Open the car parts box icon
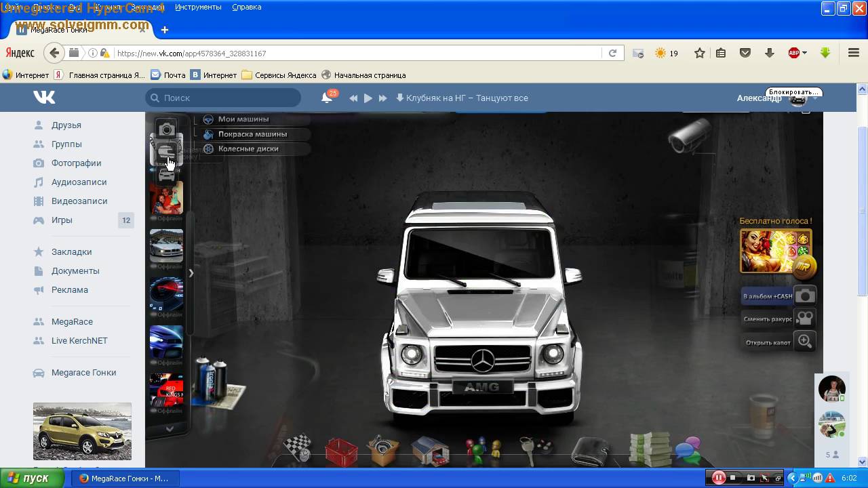The width and height of the screenshot is (868, 488). pyautogui.click(x=383, y=450)
